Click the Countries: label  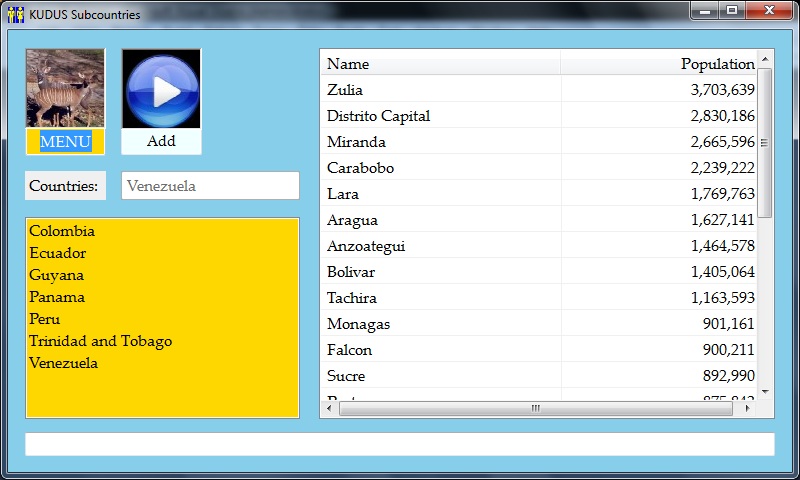pyautogui.click(x=65, y=186)
